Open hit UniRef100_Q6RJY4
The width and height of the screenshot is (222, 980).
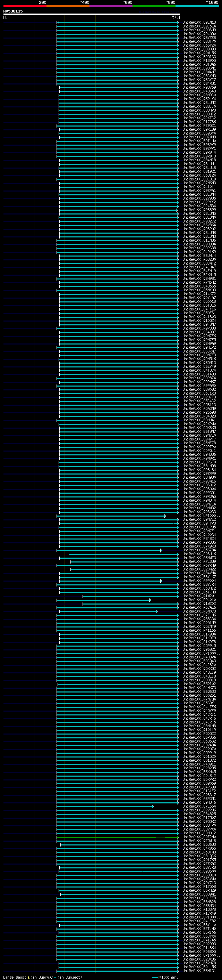(199, 99)
